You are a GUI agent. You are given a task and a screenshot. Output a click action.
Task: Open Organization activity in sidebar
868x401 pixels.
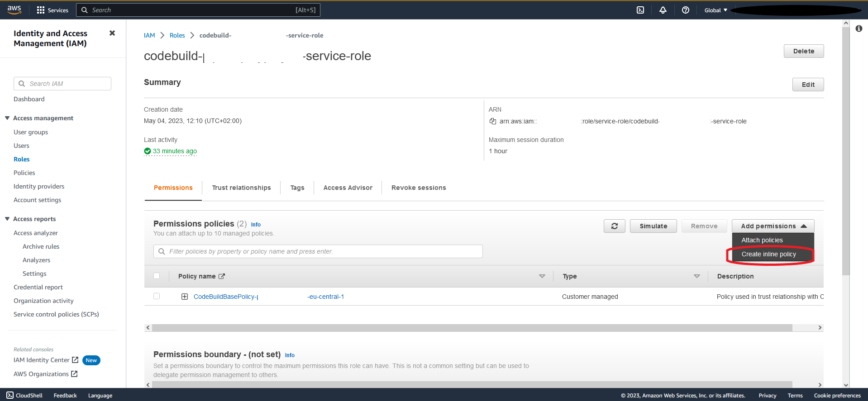pyautogui.click(x=43, y=301)
